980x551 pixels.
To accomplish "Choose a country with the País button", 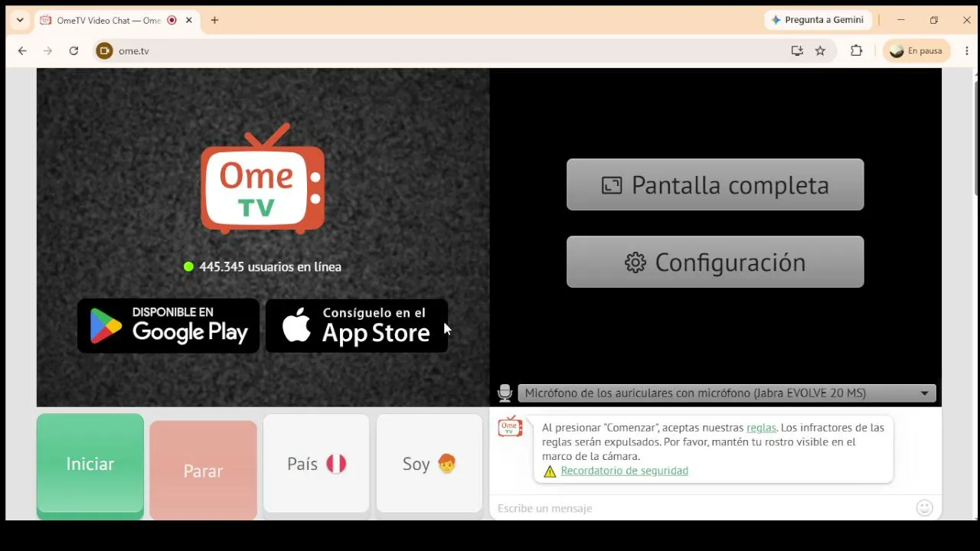I will click(316, 464).
